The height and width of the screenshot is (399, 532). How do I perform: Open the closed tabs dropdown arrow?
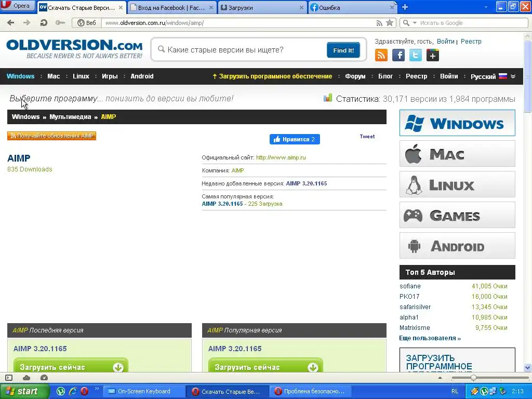pyautogui.click(x=486, y=7)
